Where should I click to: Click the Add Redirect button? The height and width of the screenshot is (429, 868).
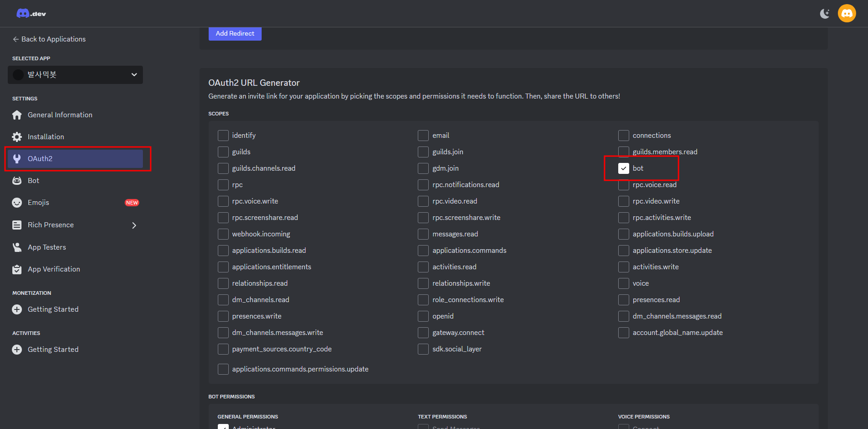(x=235, y=34)
